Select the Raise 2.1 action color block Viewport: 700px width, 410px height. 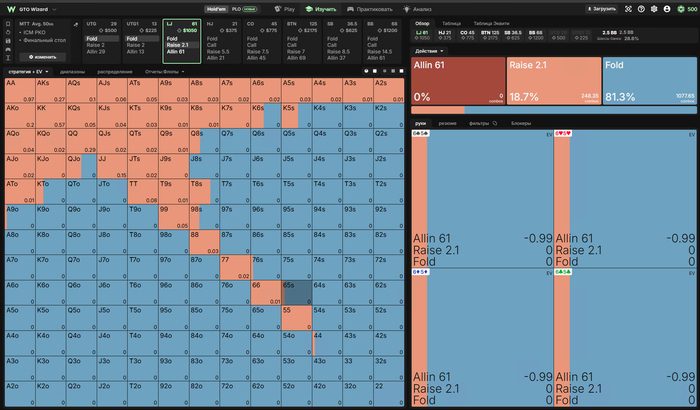point(554,81)
